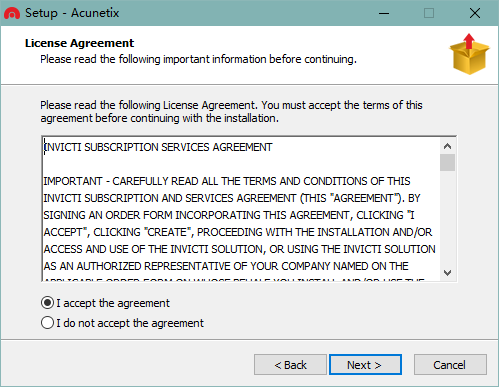Click the label text I accept the agreement

[x=113, y=303]
